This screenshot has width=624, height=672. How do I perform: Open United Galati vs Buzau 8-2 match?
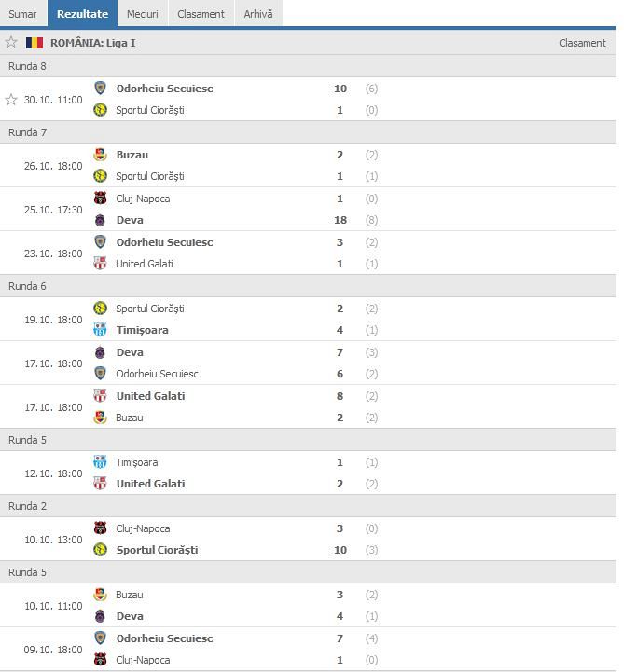click(x=233, y=407)
